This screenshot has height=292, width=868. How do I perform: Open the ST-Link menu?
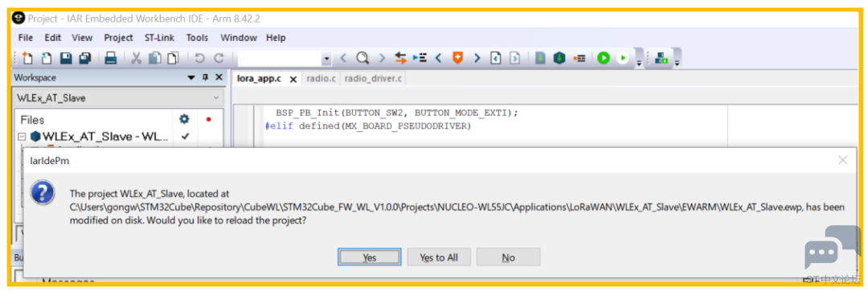coord(159,38)
